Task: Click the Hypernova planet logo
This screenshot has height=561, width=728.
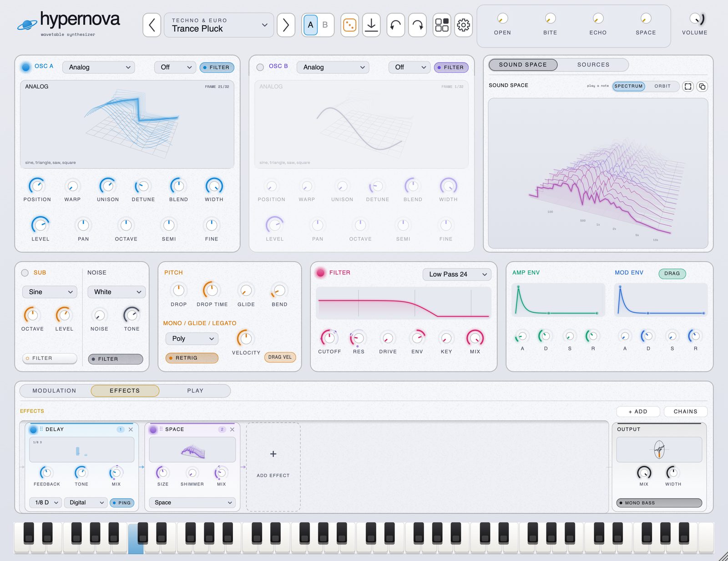Action: [27, 25]
